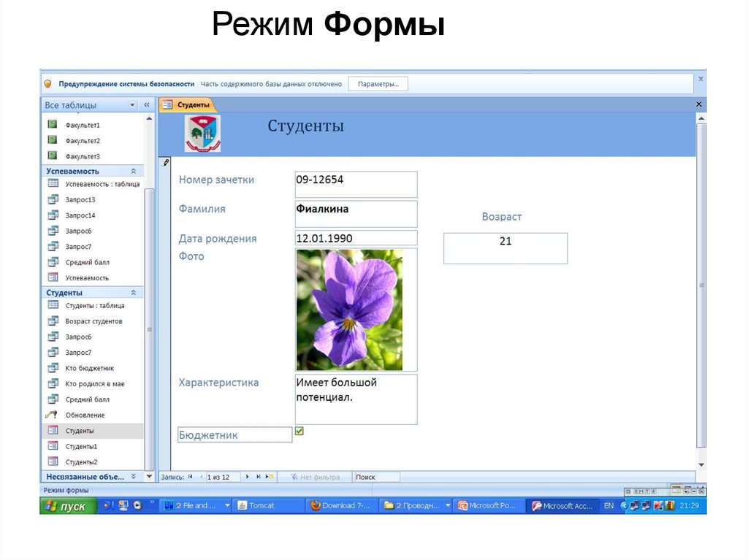Click the record selector pencil icon

click(x=165, y=163)
